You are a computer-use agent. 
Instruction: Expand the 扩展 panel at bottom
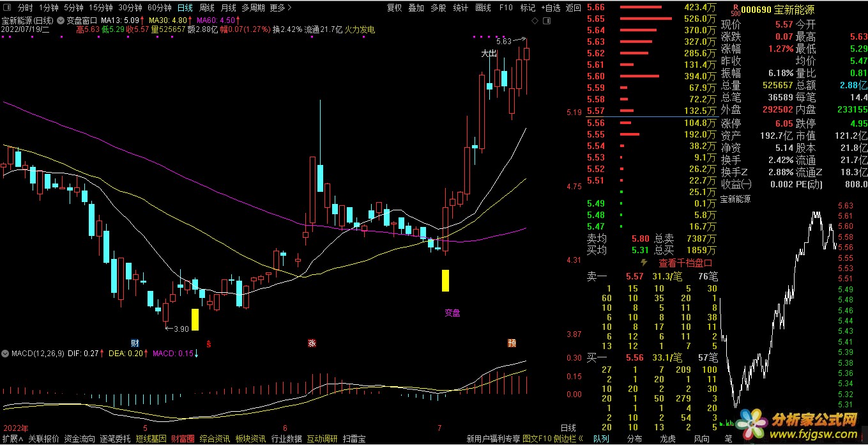(12, 439)
